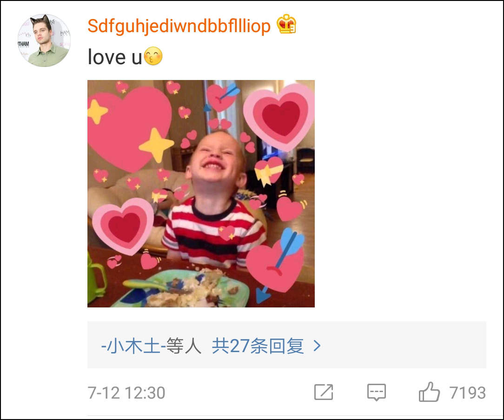This screenshot has height=420, width=504.
Task: Like the comment with thumbs-up icon
Action: [x=429, y=392]
